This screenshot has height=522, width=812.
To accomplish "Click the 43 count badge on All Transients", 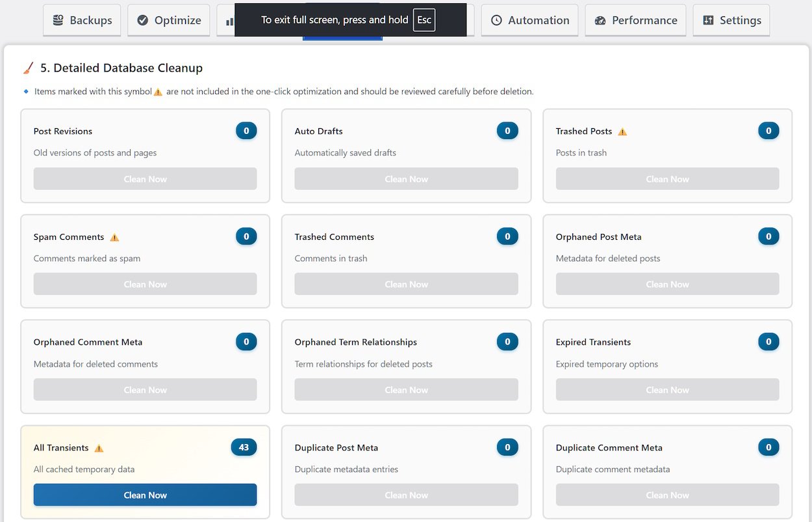I will (244, 447).
